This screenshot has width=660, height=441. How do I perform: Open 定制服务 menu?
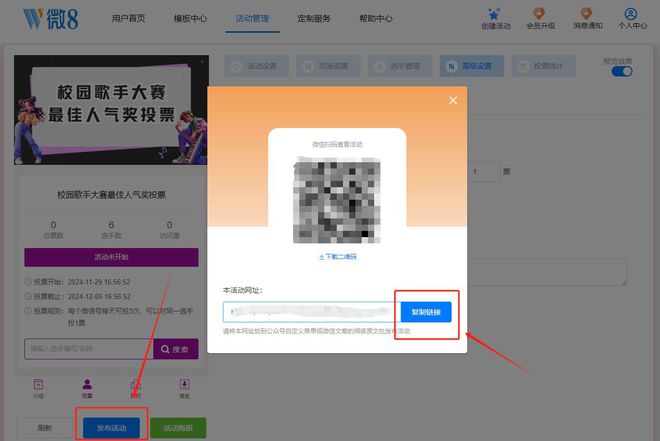tap(314, 19)
